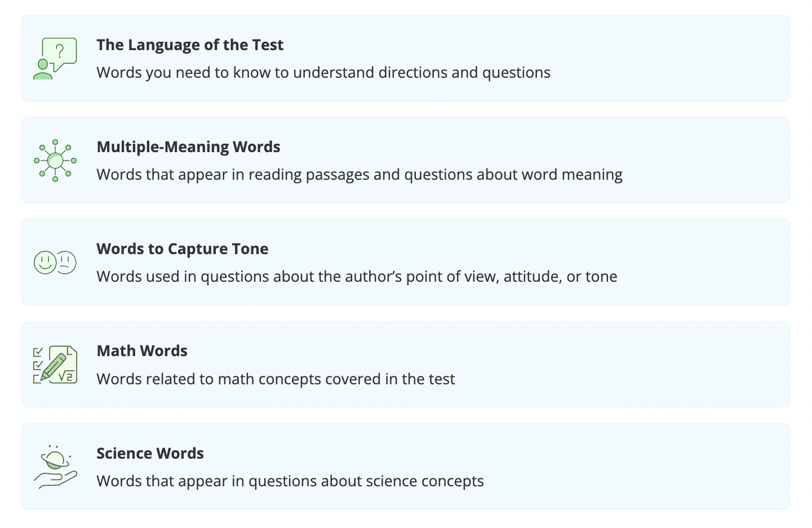This screenshot has width=812, height=528.
Task: Choose the "Science Words" heading
Action: point(150,454)
